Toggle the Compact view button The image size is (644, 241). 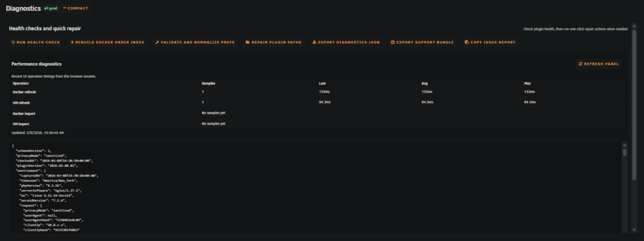[76, 8]
